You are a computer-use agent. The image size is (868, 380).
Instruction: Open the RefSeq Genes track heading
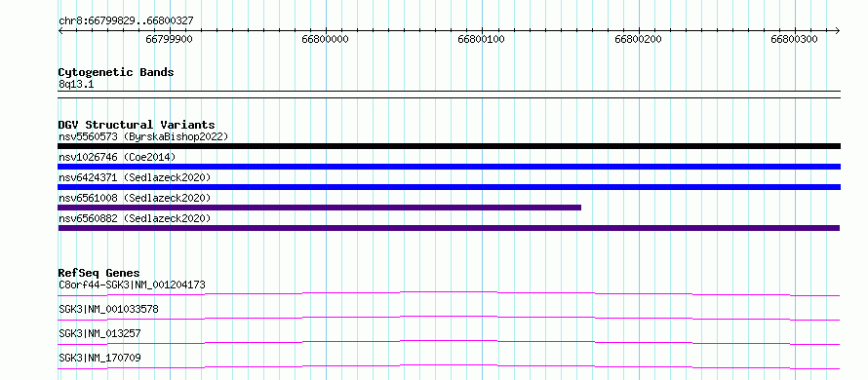click(x=99, y=273)
